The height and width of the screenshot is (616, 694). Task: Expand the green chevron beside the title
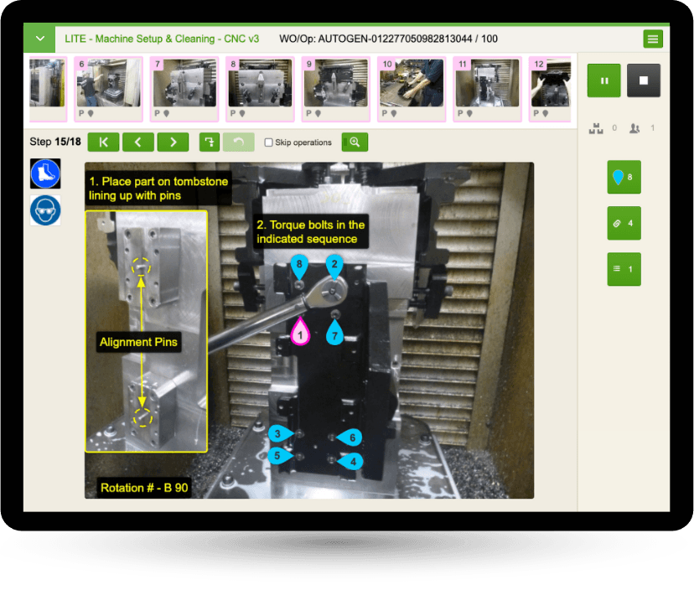click(x=39, y=39)
